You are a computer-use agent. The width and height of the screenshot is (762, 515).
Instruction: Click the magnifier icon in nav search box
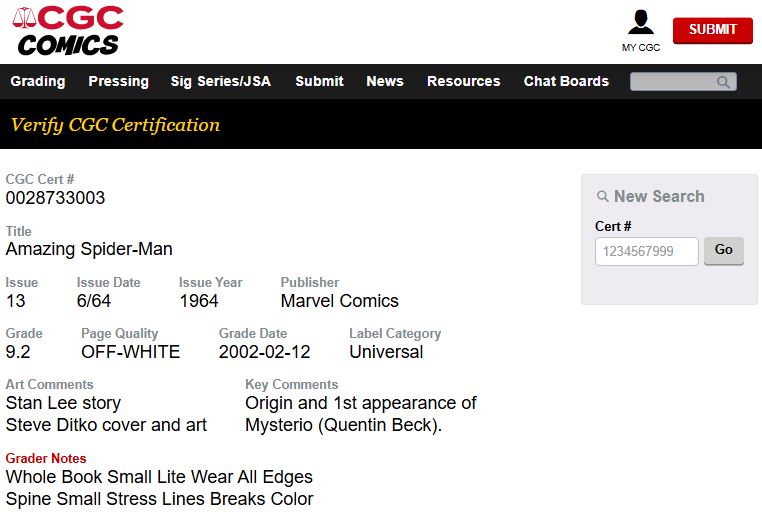[723, 82]
